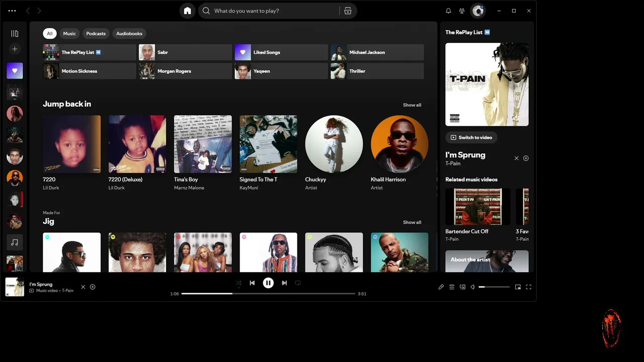644x362 pixels.
Task: Open the play queue icon
Action: pos(452,287)
